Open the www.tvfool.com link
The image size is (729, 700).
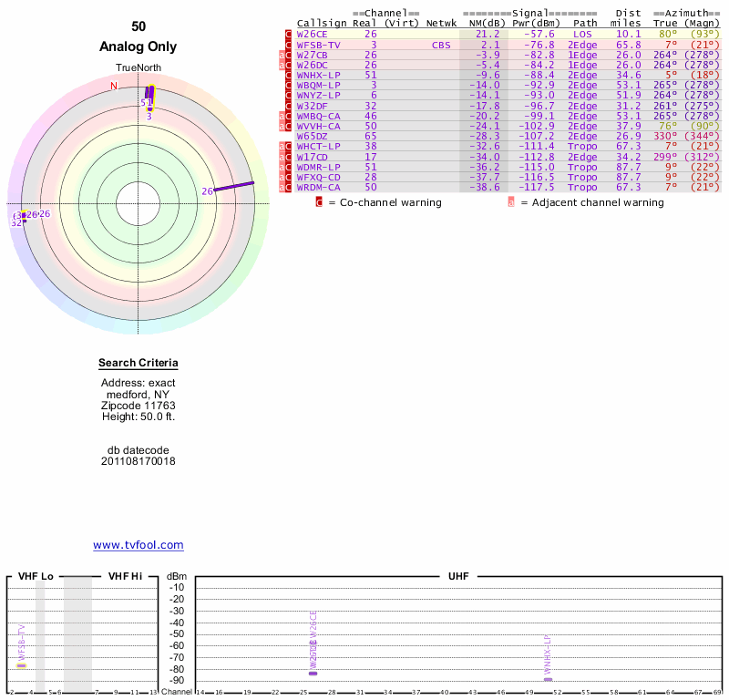tap(138, 545)
